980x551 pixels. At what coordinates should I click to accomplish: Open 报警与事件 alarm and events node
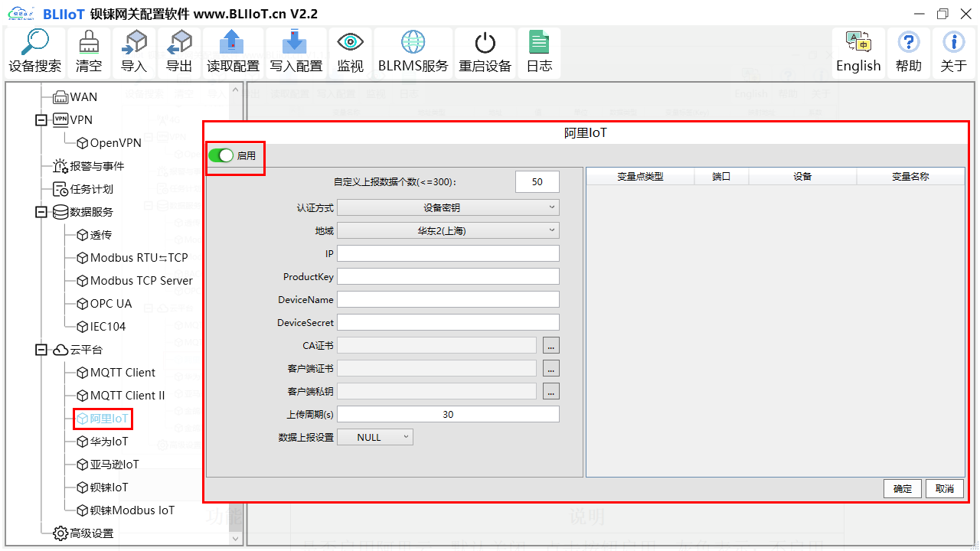(x=88, y=166)
